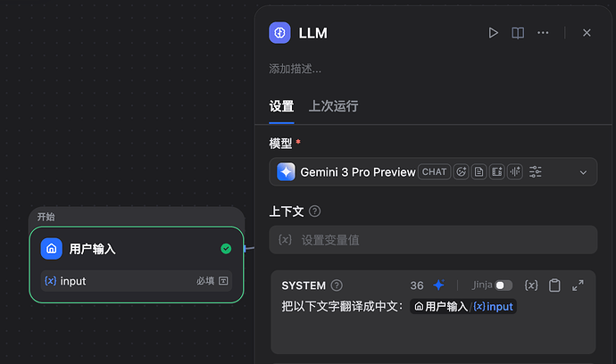Screen dimensions: 616x364
Task: Open model parameter settings sliders icon
Action: tap(536, 172)
